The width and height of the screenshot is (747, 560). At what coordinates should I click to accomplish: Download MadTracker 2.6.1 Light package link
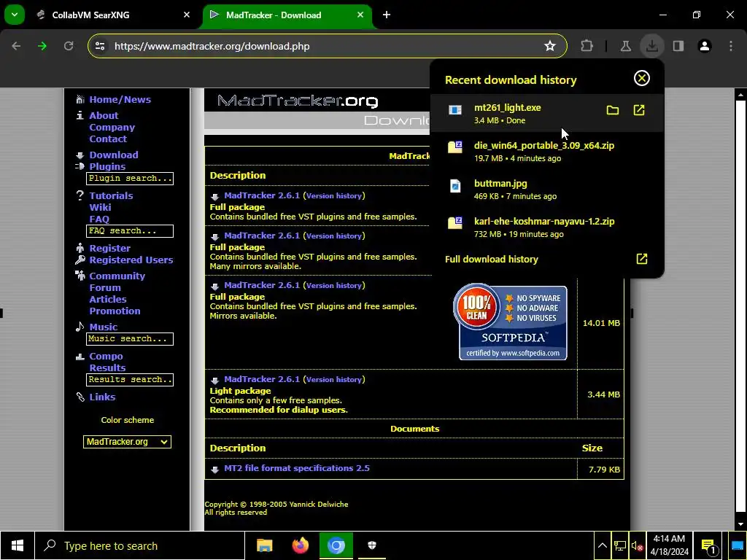[262, 379]
